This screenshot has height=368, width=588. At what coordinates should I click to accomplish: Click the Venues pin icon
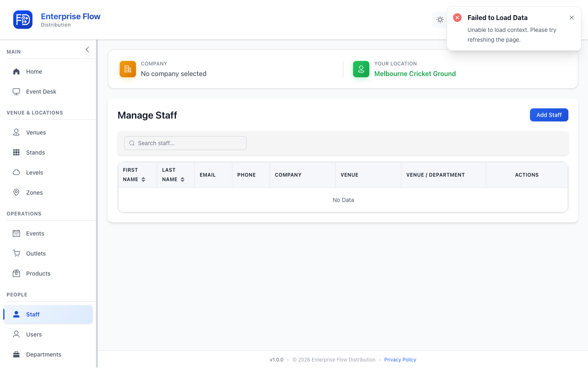click(x=16, y=132)
